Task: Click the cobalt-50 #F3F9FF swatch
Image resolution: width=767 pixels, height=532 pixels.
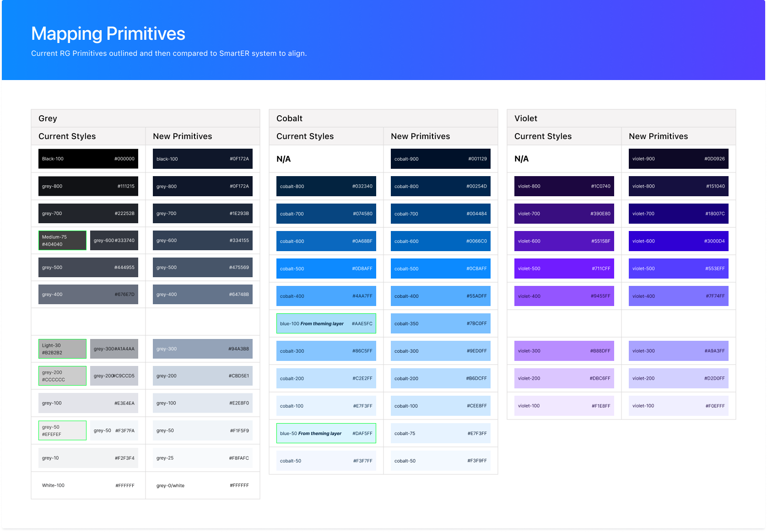Action: [441, 461]
